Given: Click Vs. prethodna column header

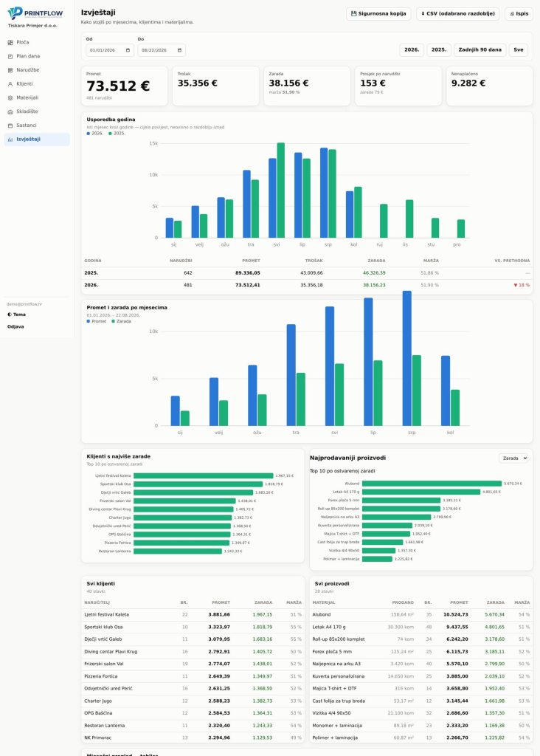Looking at the screenshot, I should click(x=512, y=261).
